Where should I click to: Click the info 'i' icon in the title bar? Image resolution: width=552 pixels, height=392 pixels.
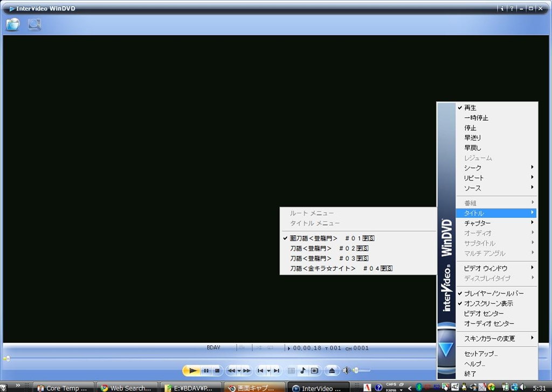click(502, 9)
